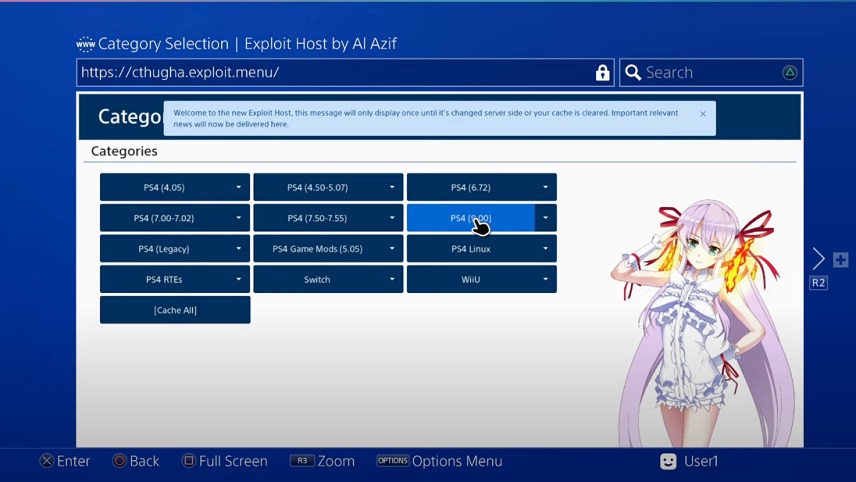Viewport: 856px width, 482px height.
Task: Select the Switch category button
Action: (x=317, y=279)
